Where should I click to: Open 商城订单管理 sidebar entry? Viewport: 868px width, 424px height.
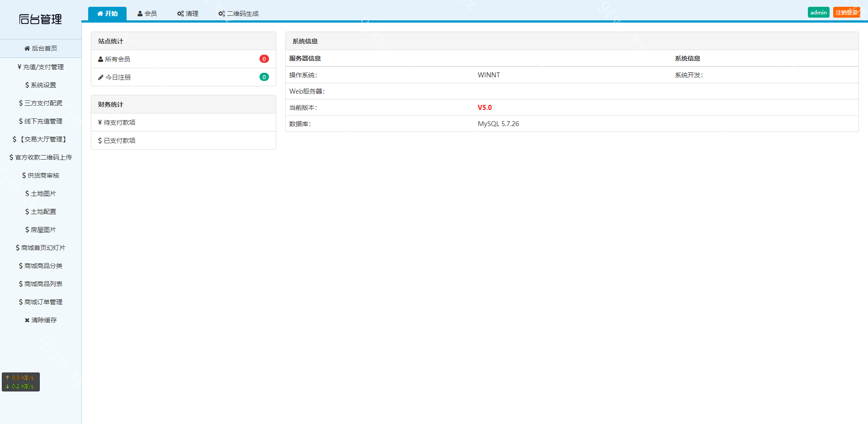(41, 302)
